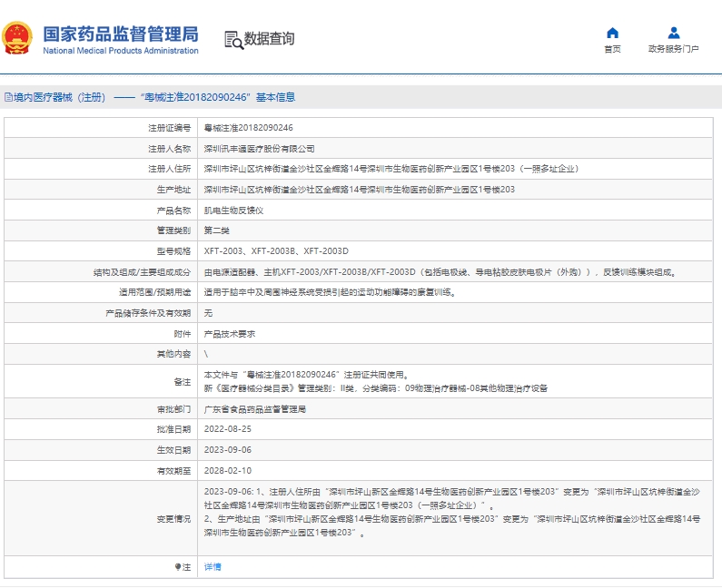722x588 pixels.
Task: Click the 变更情况 row label
Action: (173, 518)
